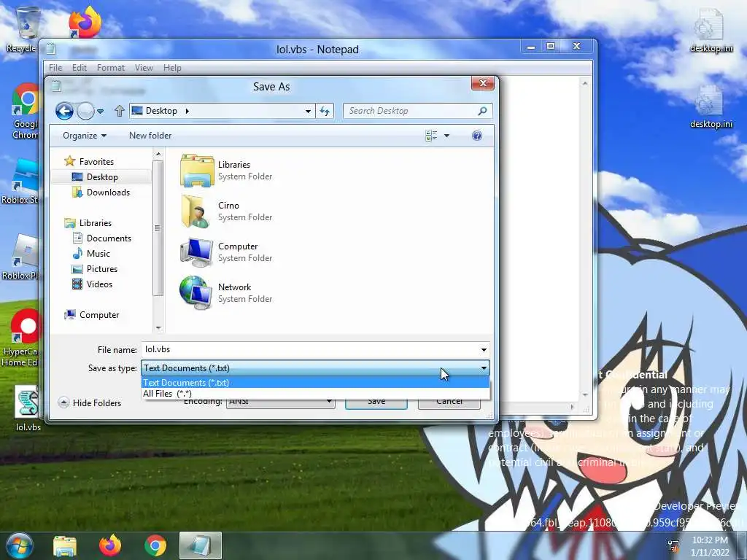This screenshot has height=560, width=747.
Task: Expand the address bar history dropdown
Action: point(309,111)
